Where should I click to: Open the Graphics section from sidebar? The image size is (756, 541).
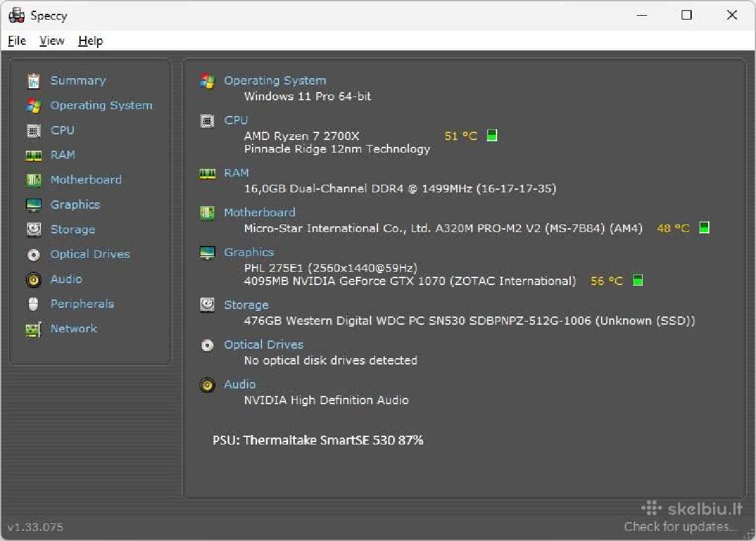coord(75,204)
